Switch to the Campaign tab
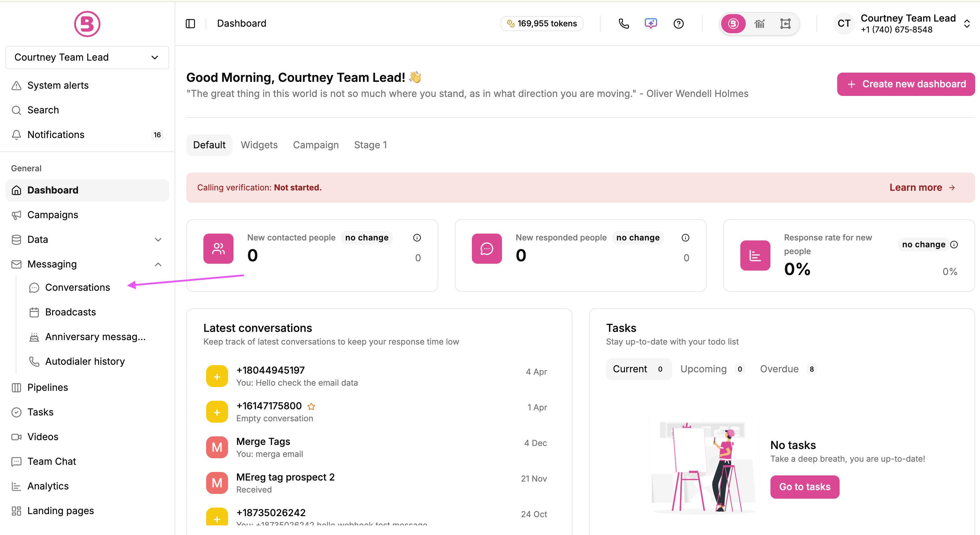 (x=316, y=145)
